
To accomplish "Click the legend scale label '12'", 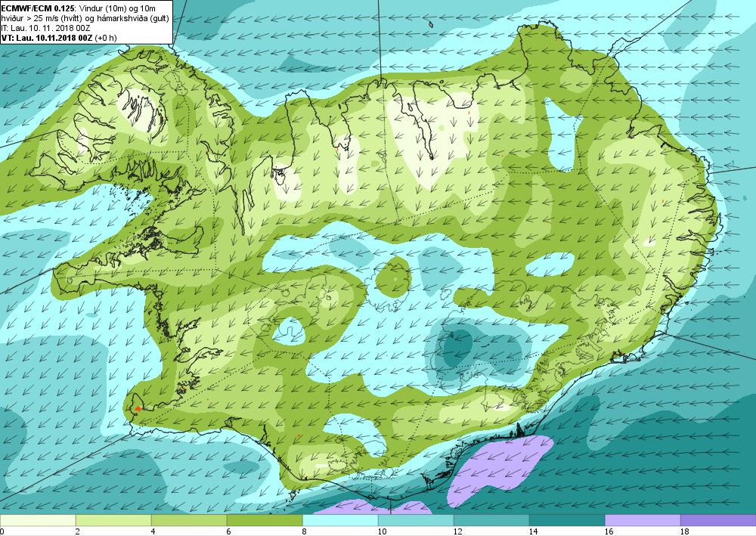I will [x=457, y=531].
